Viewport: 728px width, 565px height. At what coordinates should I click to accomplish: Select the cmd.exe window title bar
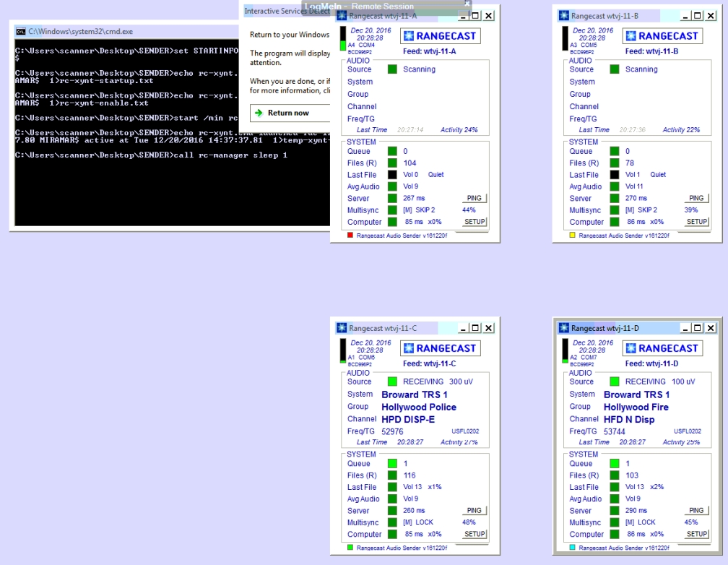[x=126, y=32]
